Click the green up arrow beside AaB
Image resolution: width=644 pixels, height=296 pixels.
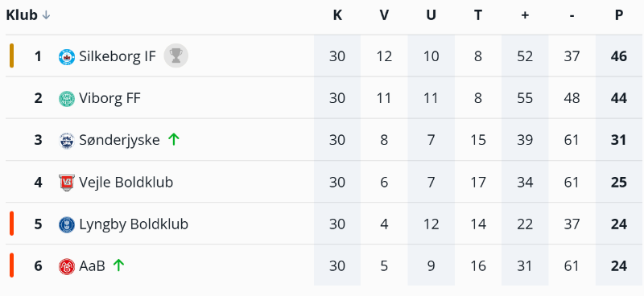coord(118,265)
